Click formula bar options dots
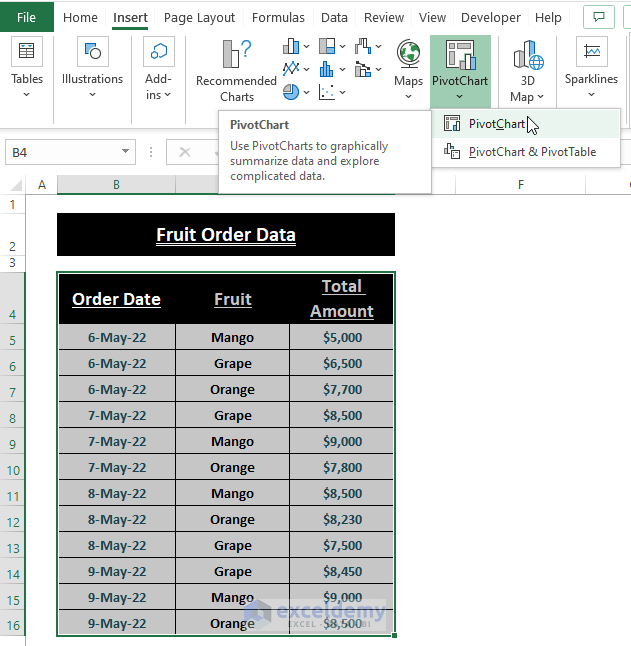 tap(151, 152)
